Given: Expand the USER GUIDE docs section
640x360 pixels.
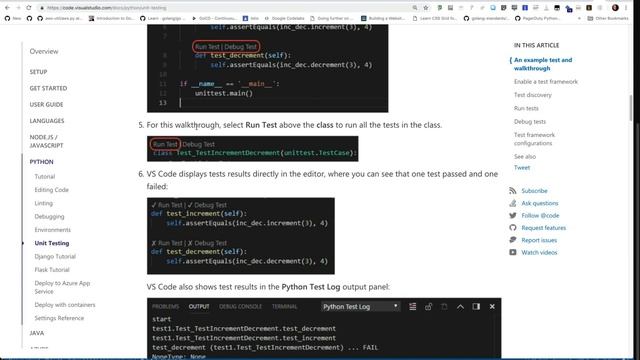Looking at the screenshot, I should [x=46, y=104].
